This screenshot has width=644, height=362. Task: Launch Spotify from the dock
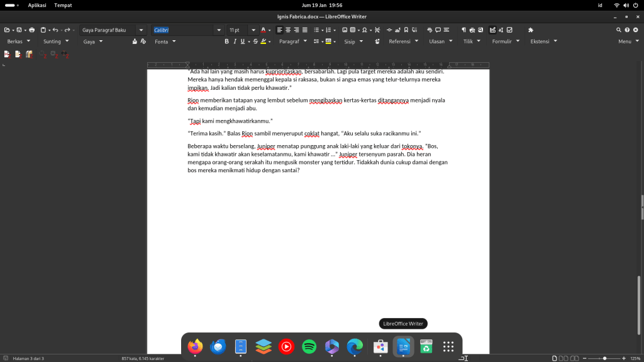309,346
